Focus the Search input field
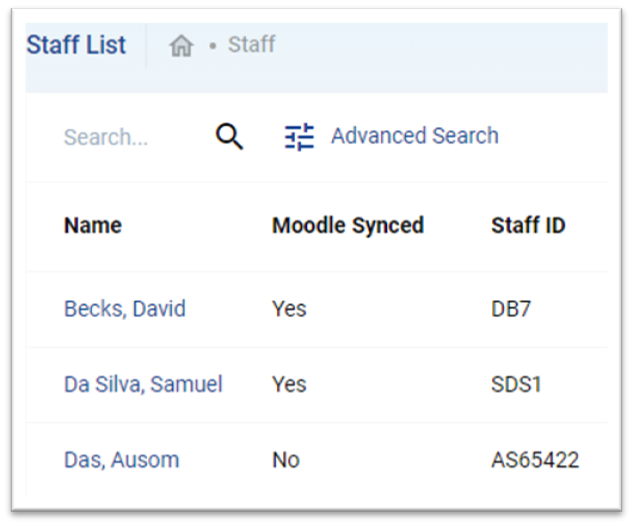This screenshot has width=633, height=526. [133, 137]
